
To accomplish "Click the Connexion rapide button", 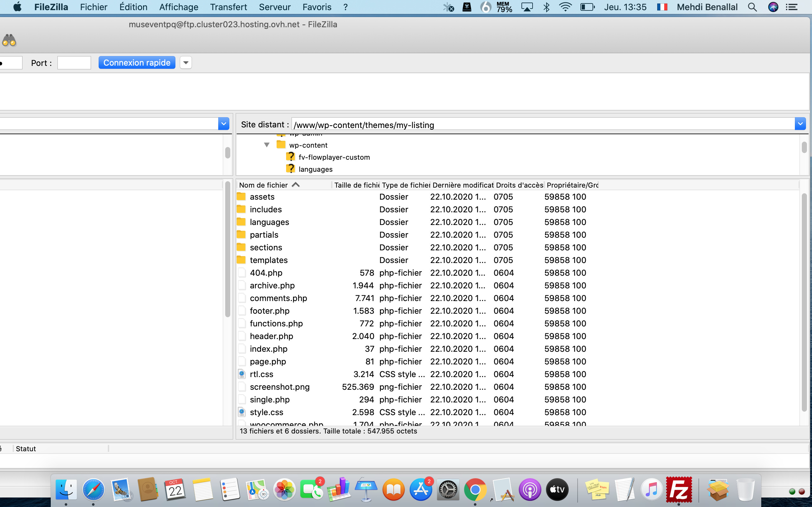I will 137,63.
